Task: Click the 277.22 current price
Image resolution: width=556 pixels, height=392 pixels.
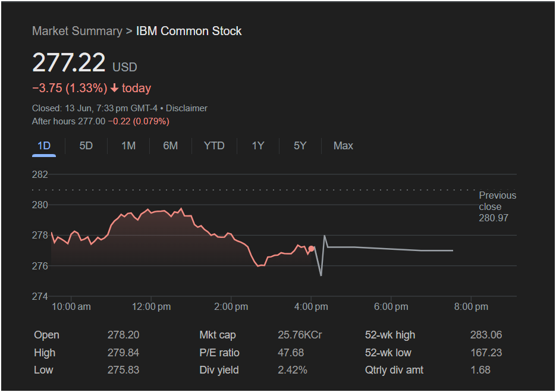Action: point(69,63)
